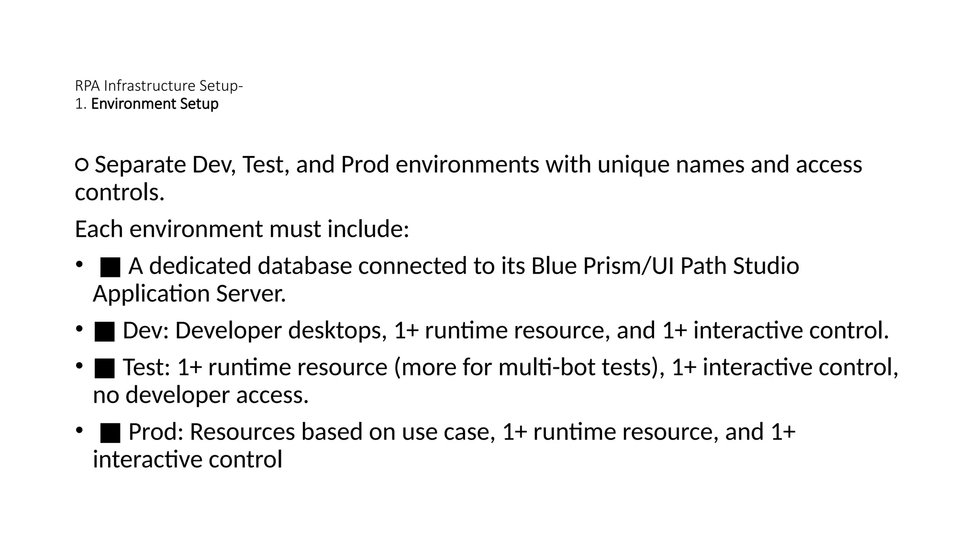Click the black square before 'Test: 1+ runtime'
The image size is (980, 551).
(x=104, y=368)
